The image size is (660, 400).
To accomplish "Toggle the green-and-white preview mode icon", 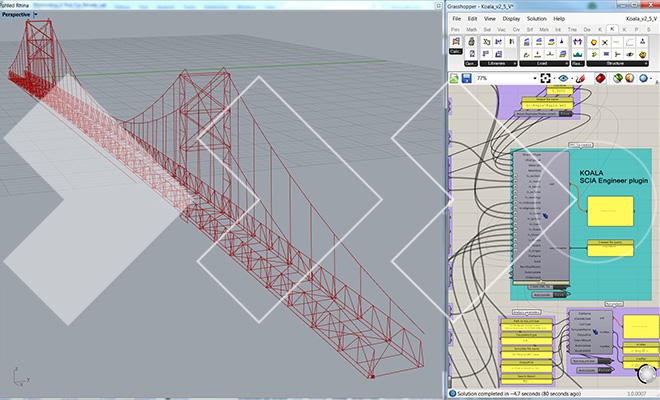I will tap(617, 78).
